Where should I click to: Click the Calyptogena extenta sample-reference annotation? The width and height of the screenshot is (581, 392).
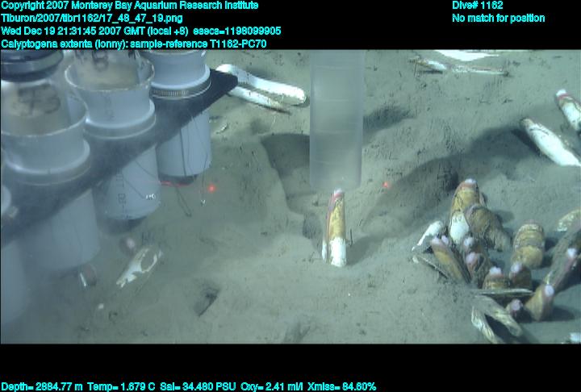(x=132, y=44)
